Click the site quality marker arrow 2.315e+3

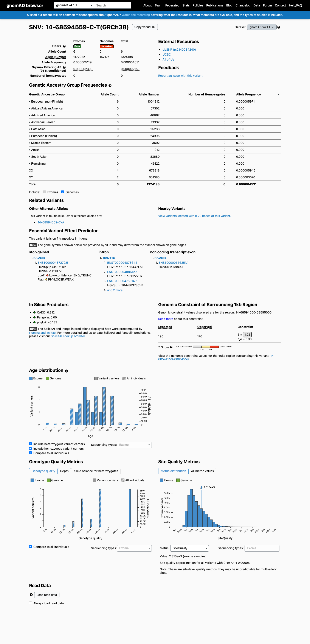pos(201,488)
